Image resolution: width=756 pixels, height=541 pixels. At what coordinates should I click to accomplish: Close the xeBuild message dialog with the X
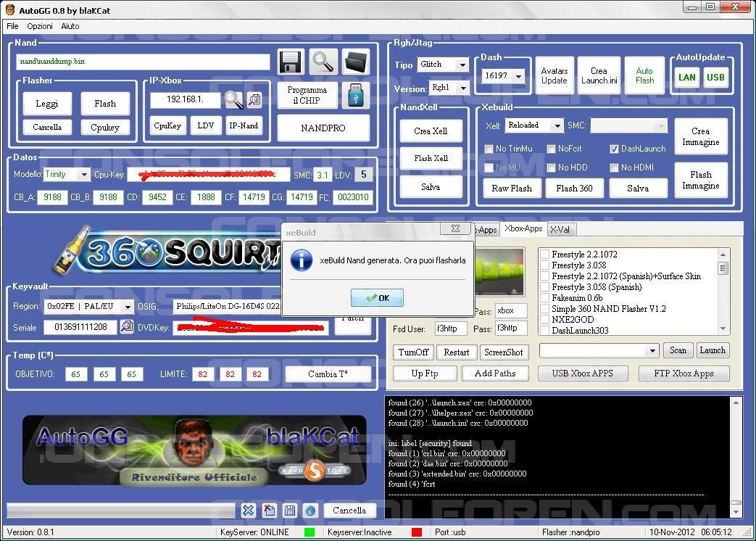point(455,228)
